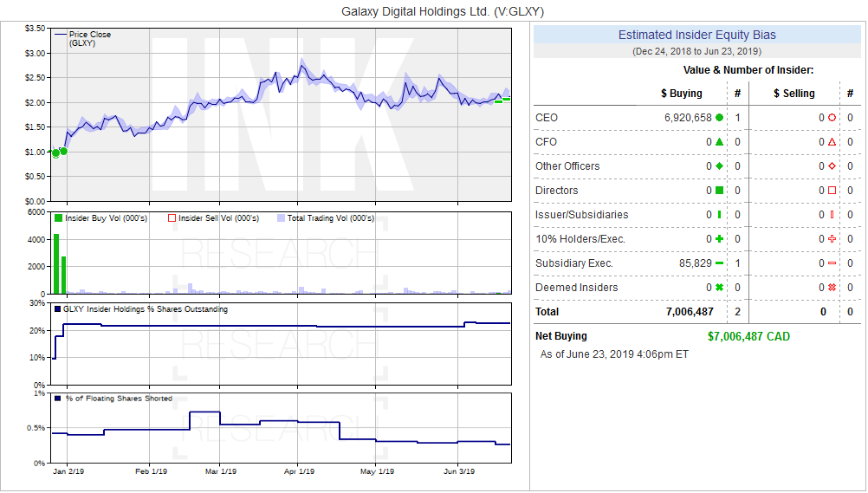Click the Estimated Insider Equity Bias header
The height and width of the screenshot is (493, 868).
697,35
